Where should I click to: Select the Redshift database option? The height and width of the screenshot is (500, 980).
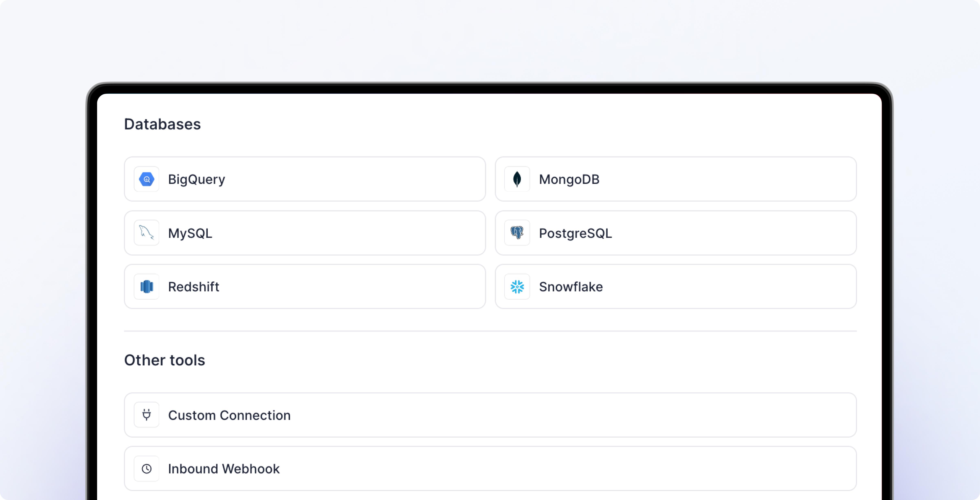304,286
